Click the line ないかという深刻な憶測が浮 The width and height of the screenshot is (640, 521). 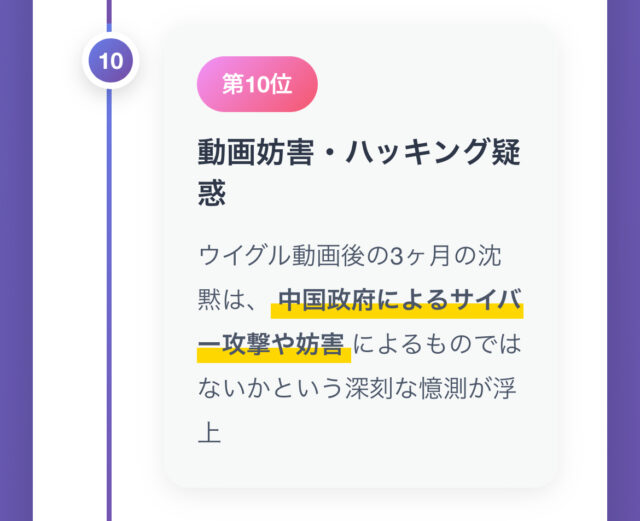pyautogui.click(x=360, y=389)
